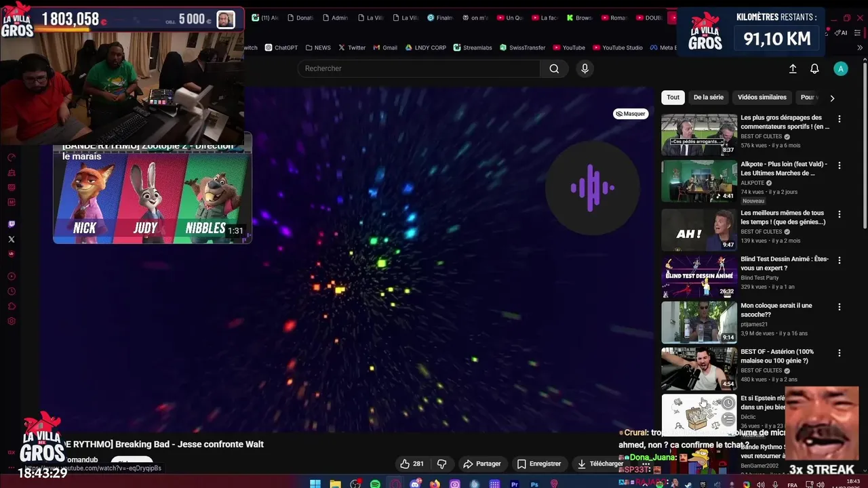Image resolution: width=868 pixels, height=488 pixels.
Task: Toggle the dislike thumbs-down button
Action: point(442,464)
